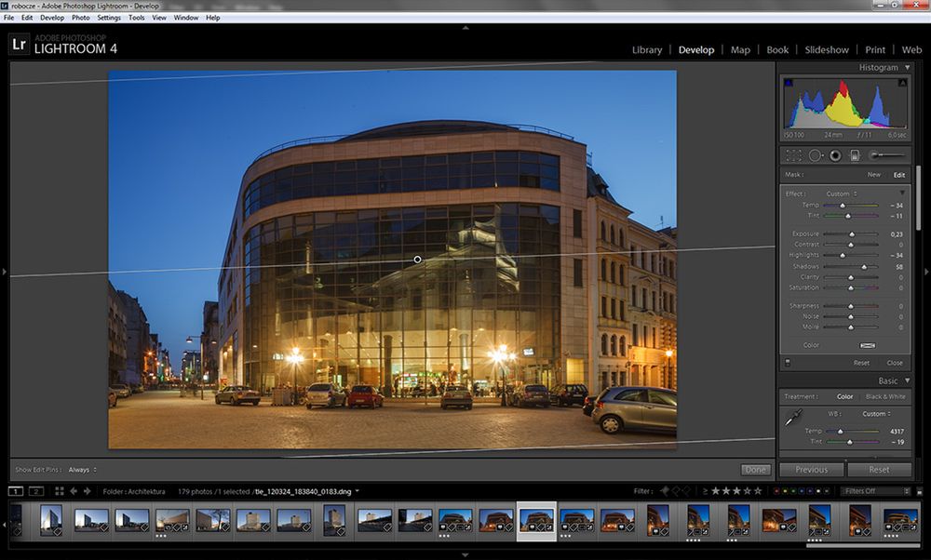Click the filter Exposure slider handle
This screenshot has height=560, width=931.
852,234
